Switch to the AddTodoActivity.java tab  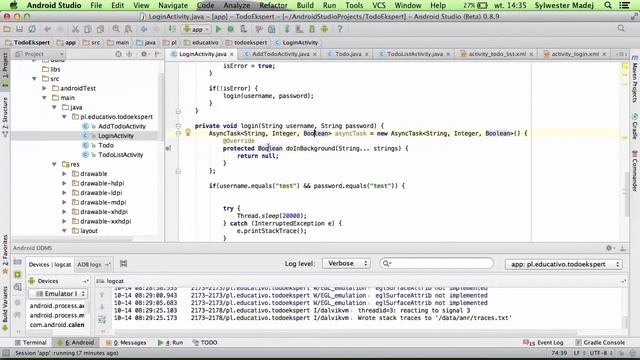click(280, 54)
